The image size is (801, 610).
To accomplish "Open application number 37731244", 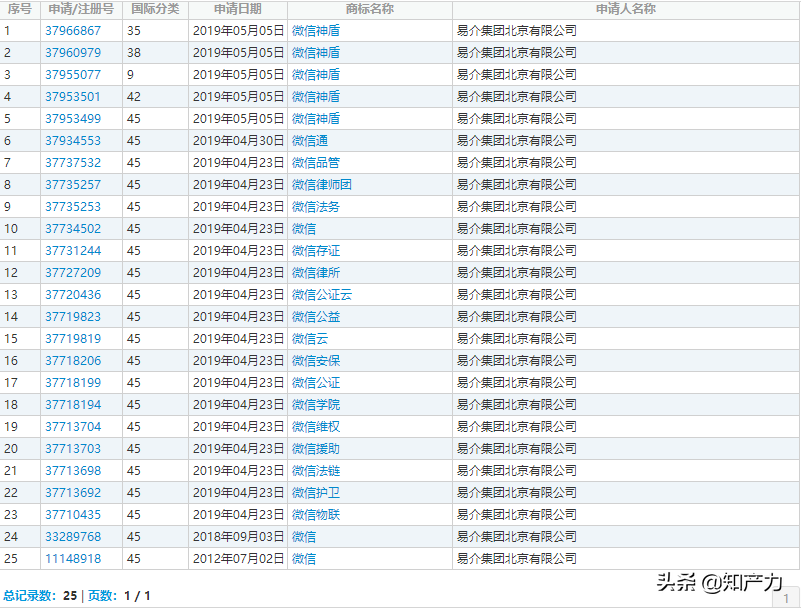I will coord(73,250).
